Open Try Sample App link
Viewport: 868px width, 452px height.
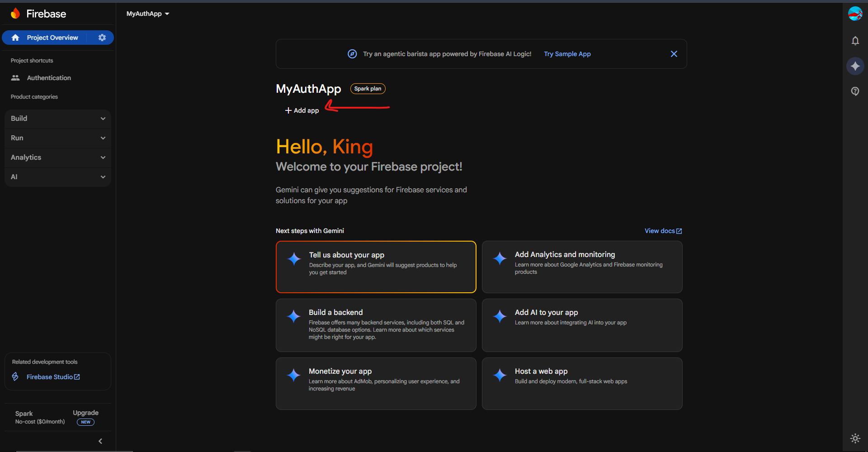[567, 54]
